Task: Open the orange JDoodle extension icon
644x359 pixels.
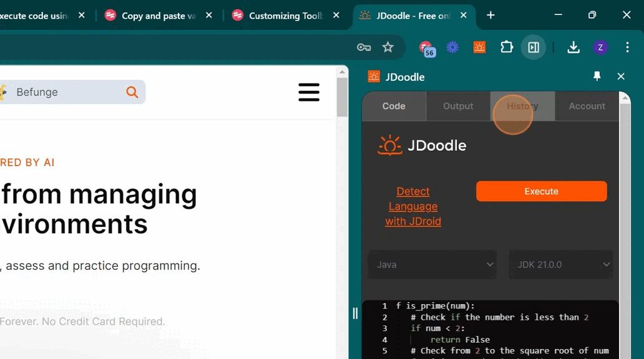Action: click(479, 47)
